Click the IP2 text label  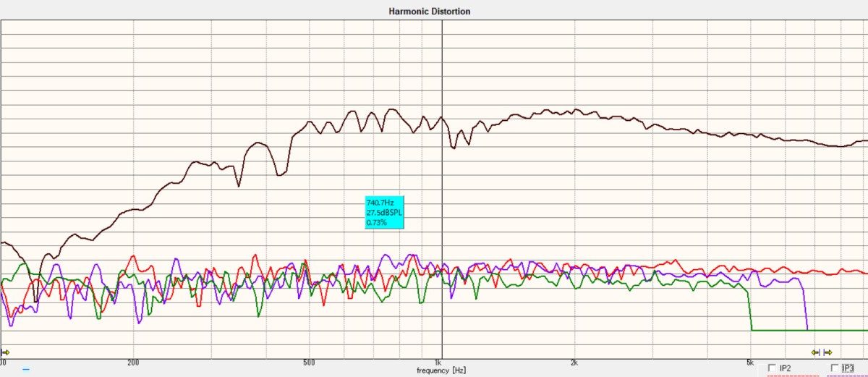785,368
